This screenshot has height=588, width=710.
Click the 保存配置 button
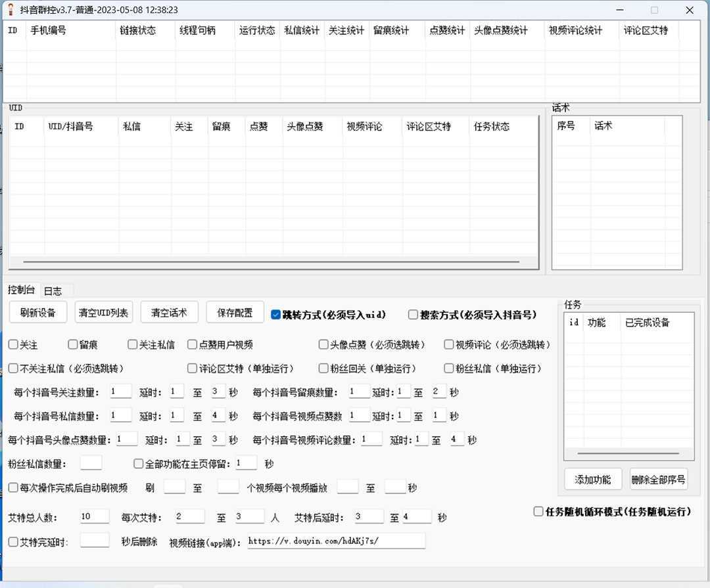click(x=234, y=313)
